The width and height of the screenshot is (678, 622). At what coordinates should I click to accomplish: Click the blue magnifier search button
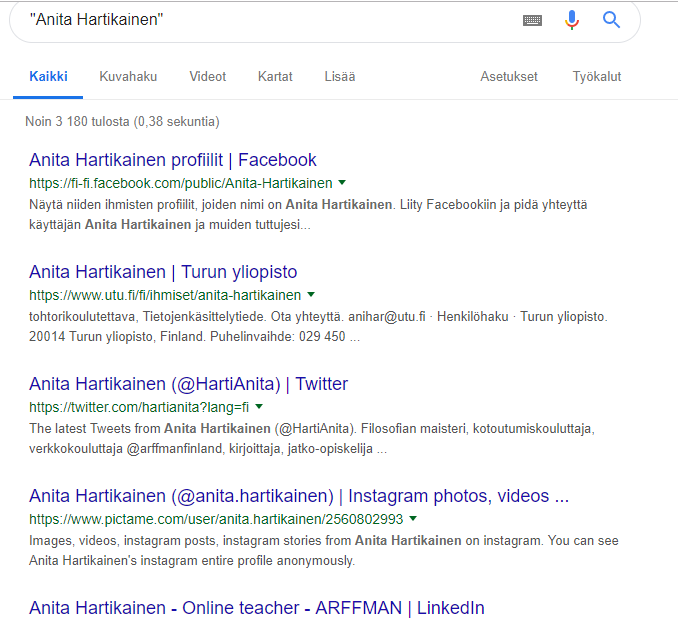611,20
